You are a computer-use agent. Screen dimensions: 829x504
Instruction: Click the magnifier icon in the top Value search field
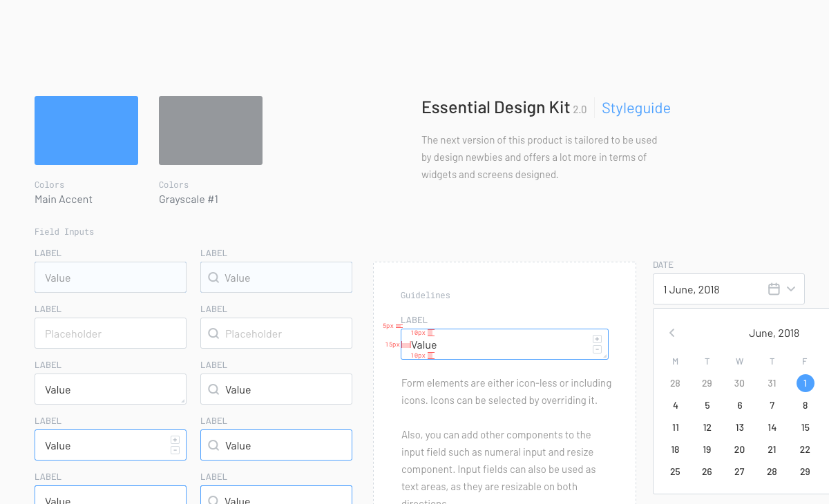(x=215, y=278)
